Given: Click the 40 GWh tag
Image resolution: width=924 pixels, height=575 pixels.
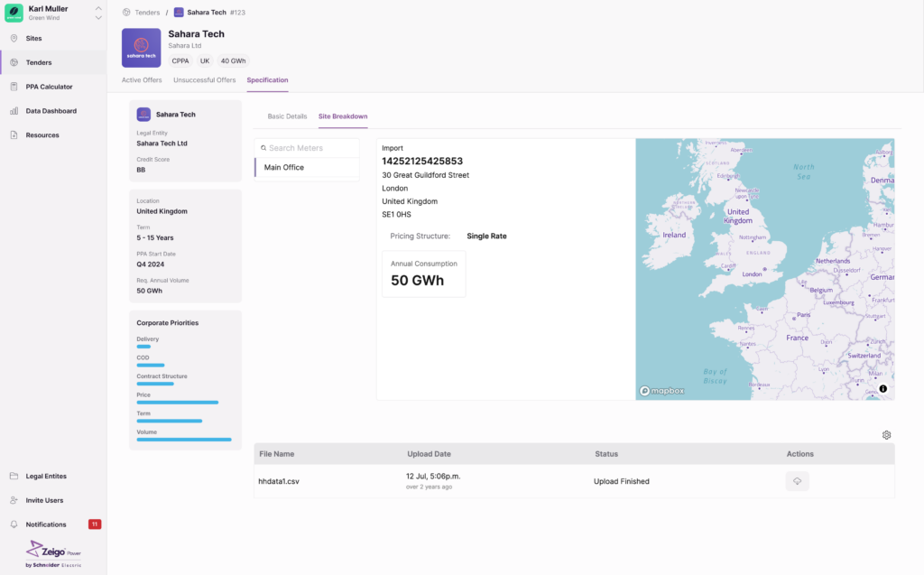Looking at the screenshot, I should click(x=234, y=60).
